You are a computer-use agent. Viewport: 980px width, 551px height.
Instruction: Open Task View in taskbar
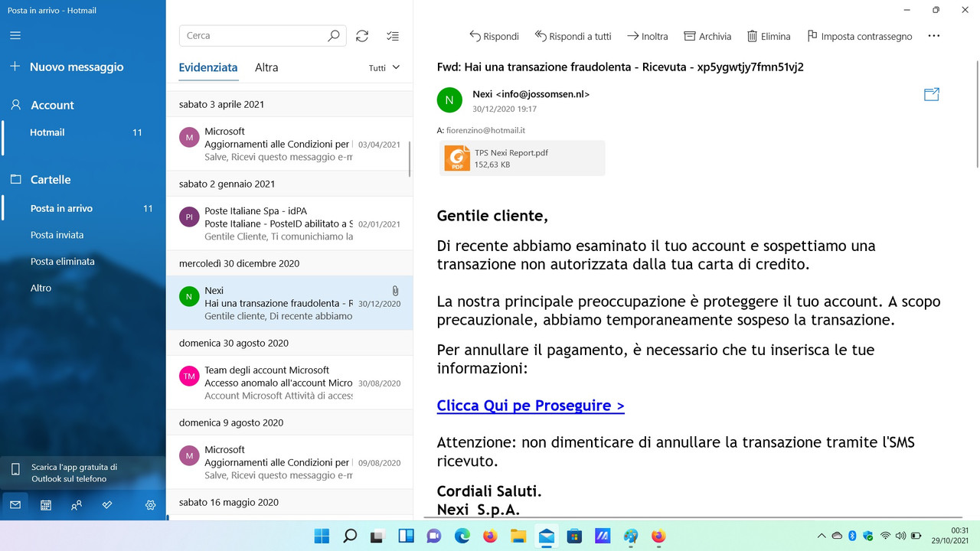[377, 536]
